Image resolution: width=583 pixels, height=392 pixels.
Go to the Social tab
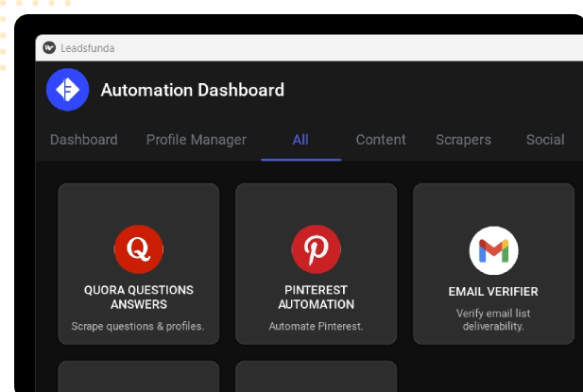coord(545,140)
